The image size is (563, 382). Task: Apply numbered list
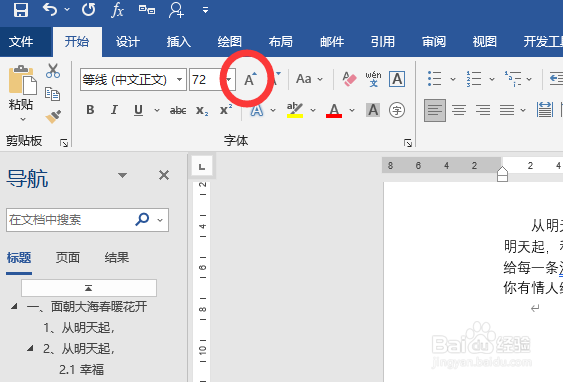[474, 79]
